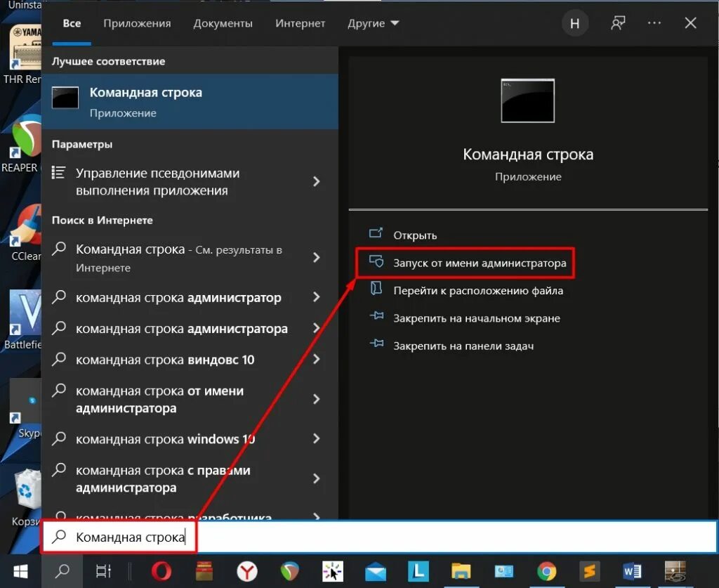The image size is (719, 588).
Task: Switch to the Интернет tab
Action: pos(301,23)
